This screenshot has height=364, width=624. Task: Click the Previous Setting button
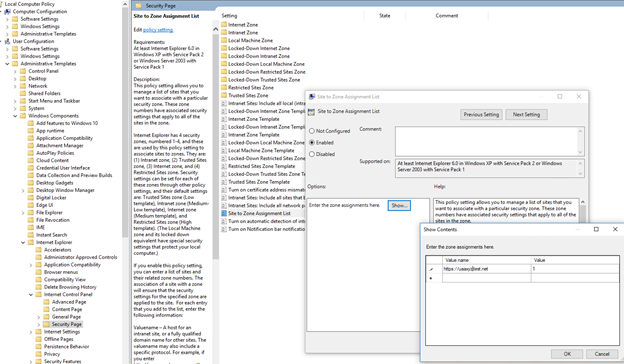[x=481, y=115]
